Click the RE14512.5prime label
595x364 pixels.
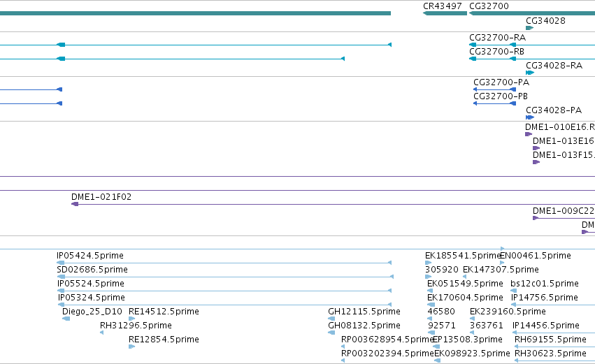tap(164, 312)
